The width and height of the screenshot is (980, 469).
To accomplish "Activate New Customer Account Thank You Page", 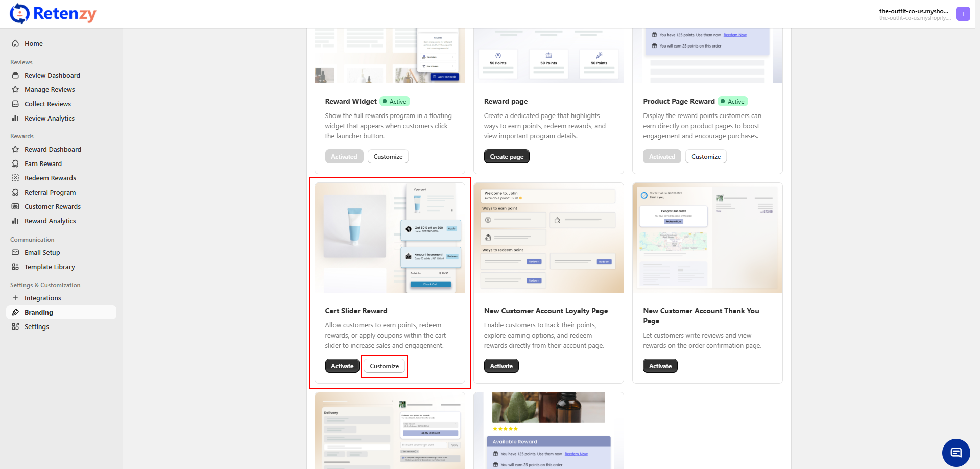I will click(660, 366).
